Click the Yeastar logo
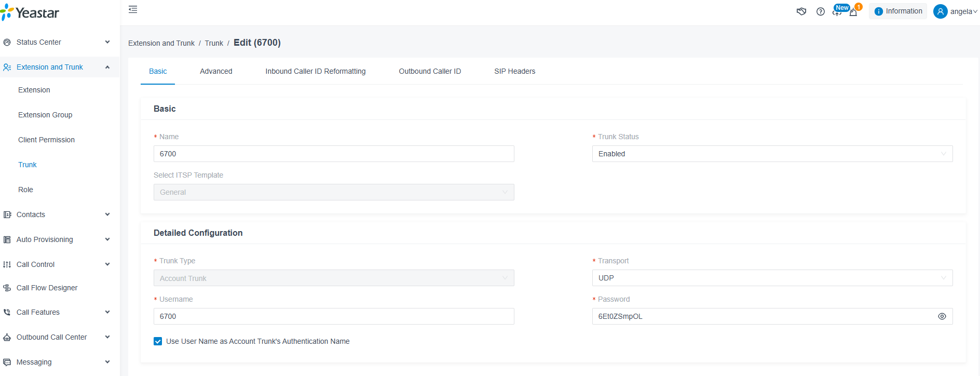 click(x=30, y=12)
